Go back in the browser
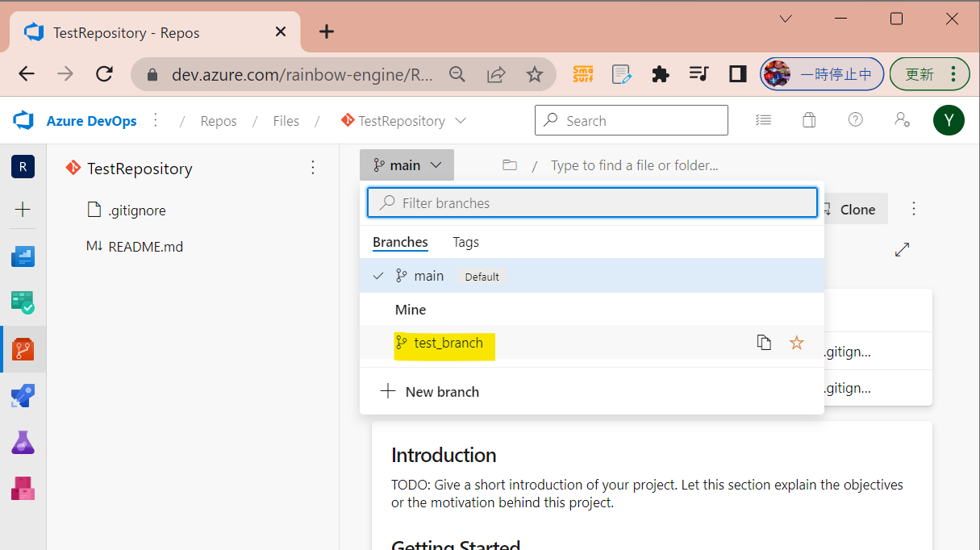 [x=27, y=74]
